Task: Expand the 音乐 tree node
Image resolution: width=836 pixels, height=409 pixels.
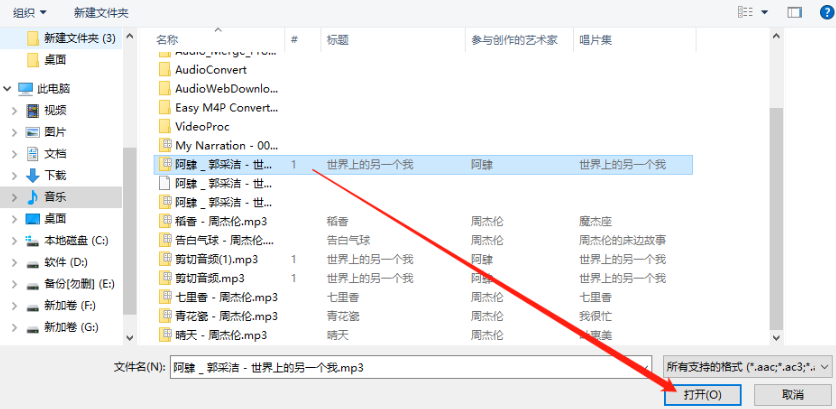Action: point(15,197)
